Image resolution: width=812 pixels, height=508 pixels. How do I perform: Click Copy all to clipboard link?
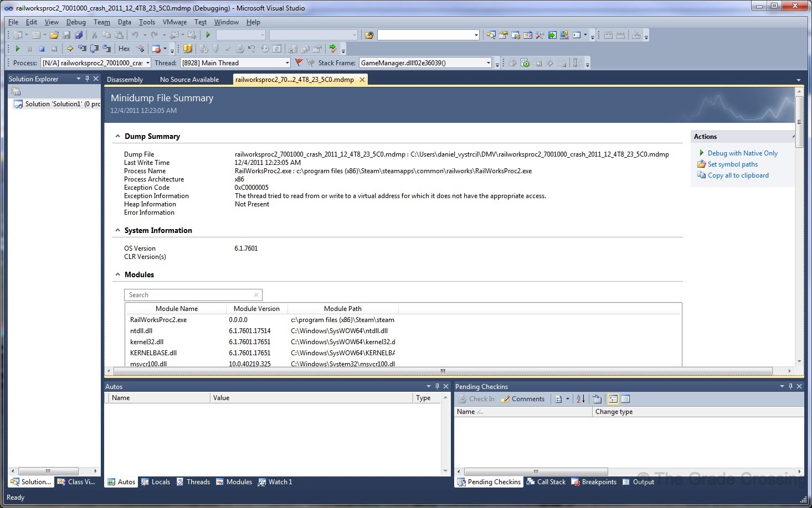tap(738, 175)
